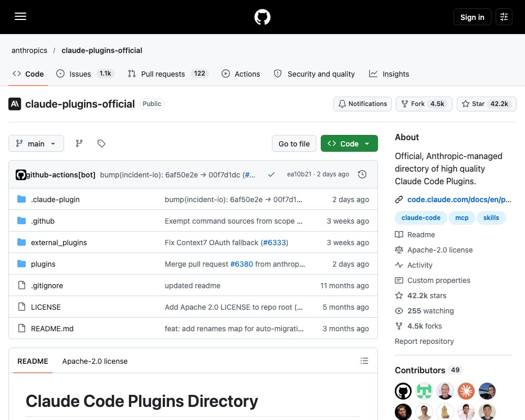Open the LICENSE file
This screenshot has width=525, height=420.
tap(46, 307)
